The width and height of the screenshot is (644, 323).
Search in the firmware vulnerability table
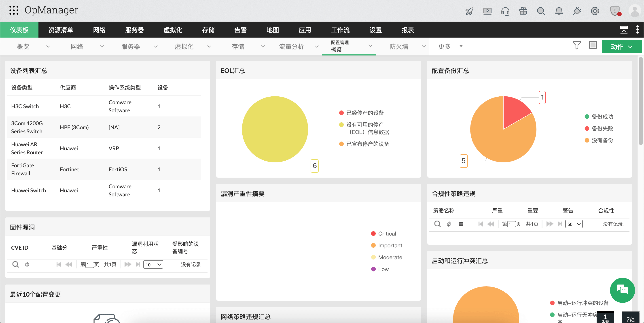pyautogui.click(x=15, y=264)
